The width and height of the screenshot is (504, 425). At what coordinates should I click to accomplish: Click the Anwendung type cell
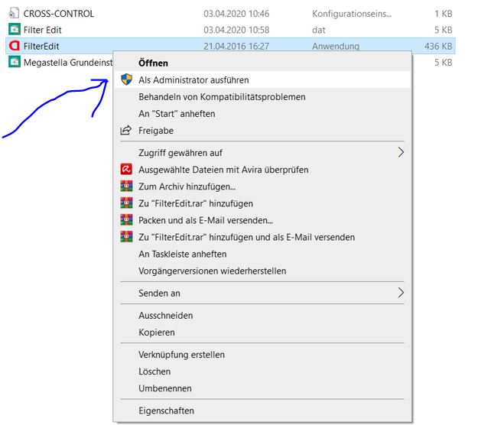pos(336,47)
